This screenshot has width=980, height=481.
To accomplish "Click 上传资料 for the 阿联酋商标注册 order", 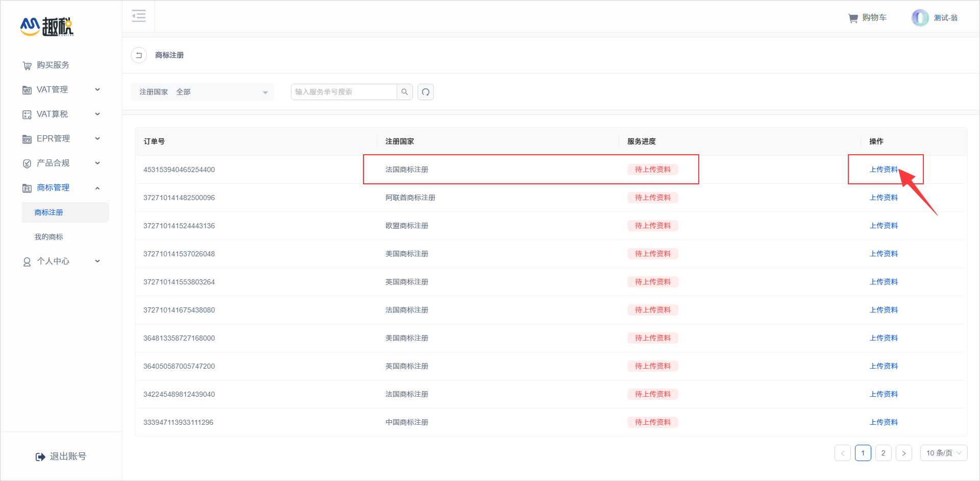I will pyautogui.click(x=884, y=198).
